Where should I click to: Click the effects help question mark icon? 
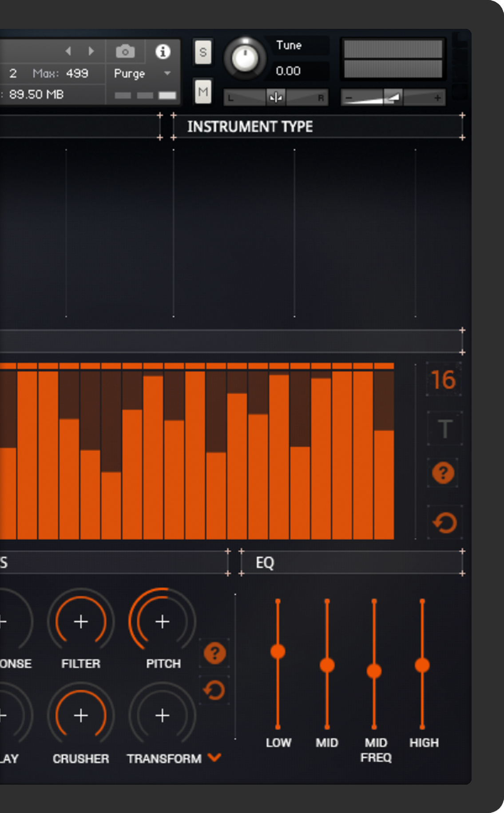pos(214,653)
